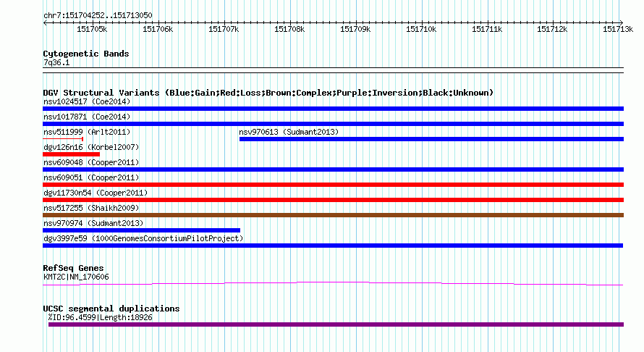Open the nsv609051 (Cooper2011) label

pos(91,177)
